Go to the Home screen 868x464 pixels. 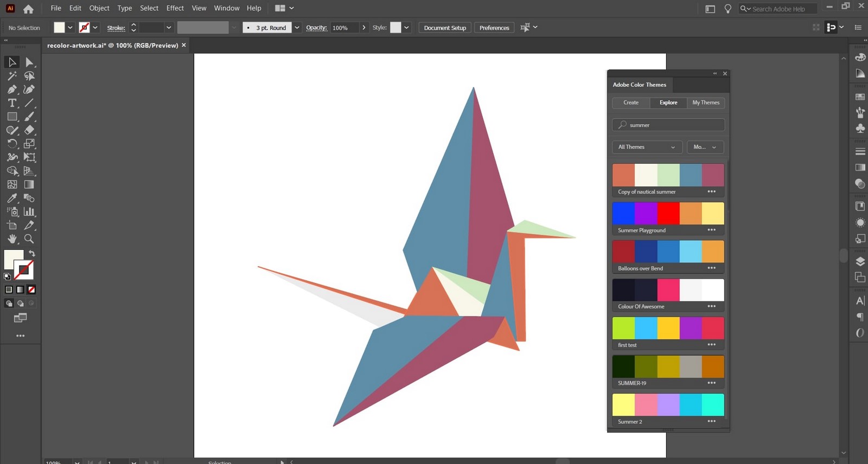(28, 9)
